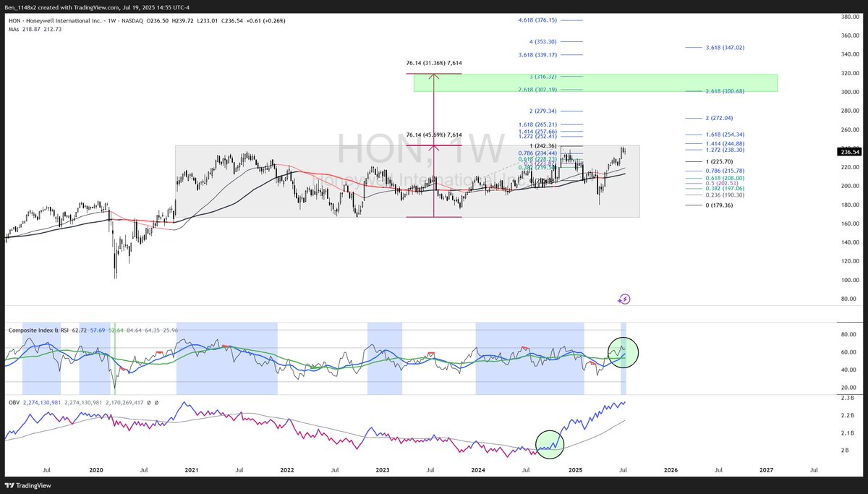Select the MAs indicator legend

[x=35, y=29]
